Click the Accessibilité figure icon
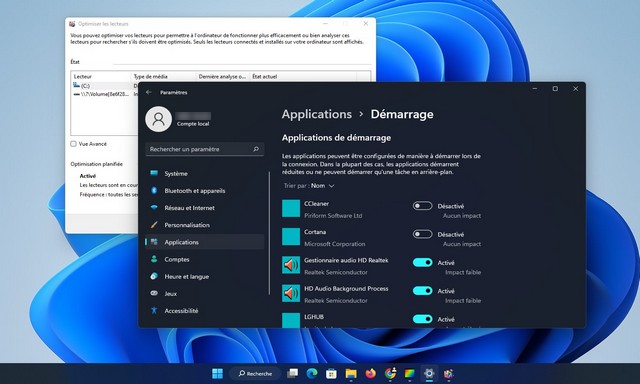Viewport: 640px width, 384px height. point(154,310)
